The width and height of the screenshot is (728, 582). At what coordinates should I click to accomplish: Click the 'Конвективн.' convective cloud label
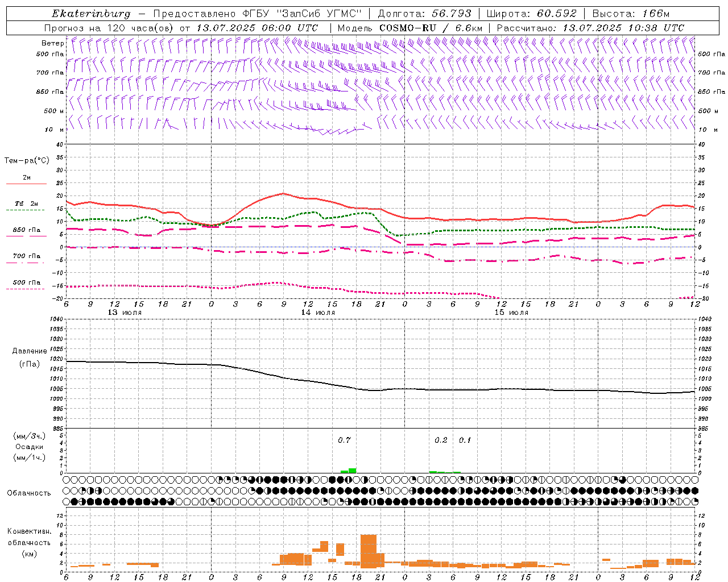tap(29, 531)
